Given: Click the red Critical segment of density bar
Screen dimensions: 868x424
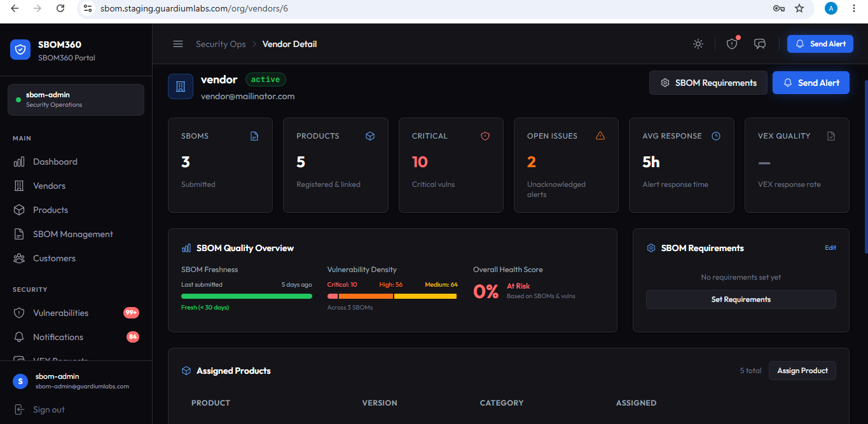Looking at the screenshot, I should click(x=333, y=296).
